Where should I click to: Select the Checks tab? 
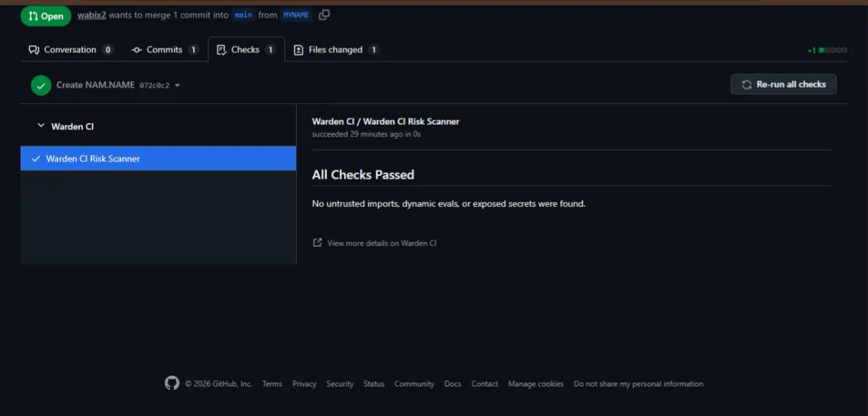coord(246,49)
